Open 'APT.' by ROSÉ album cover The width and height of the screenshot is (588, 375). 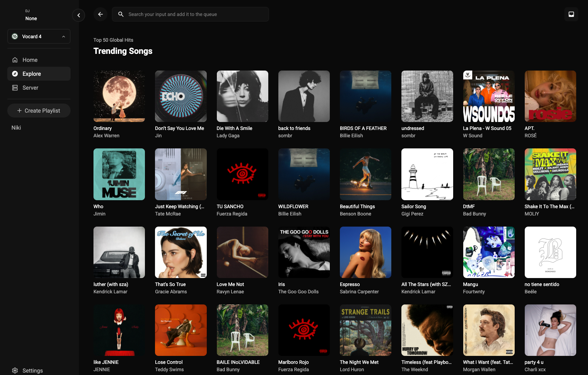(x=550, y=96)
